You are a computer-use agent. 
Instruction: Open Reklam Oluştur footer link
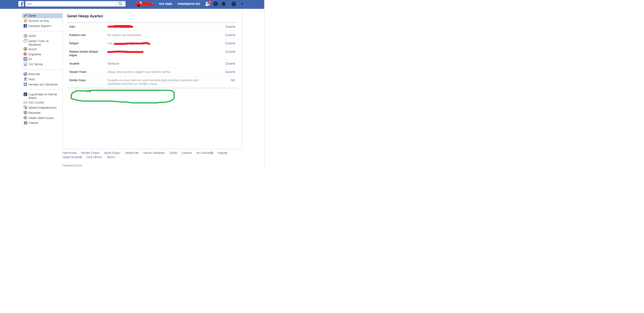[90, 153]
